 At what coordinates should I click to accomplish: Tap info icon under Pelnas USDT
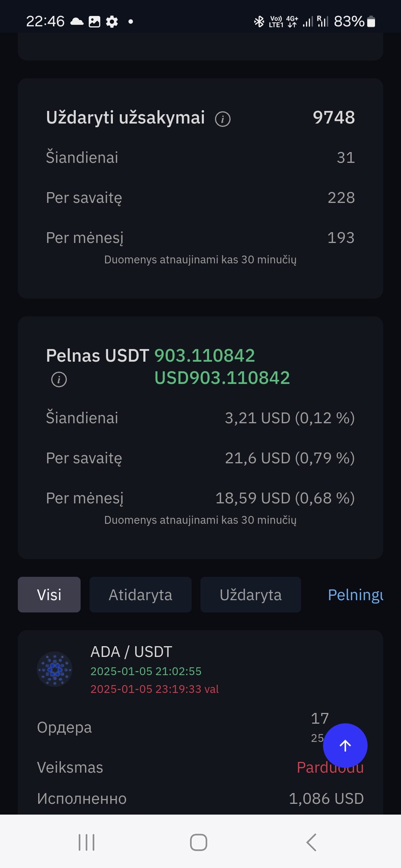(x=59, y=379)
